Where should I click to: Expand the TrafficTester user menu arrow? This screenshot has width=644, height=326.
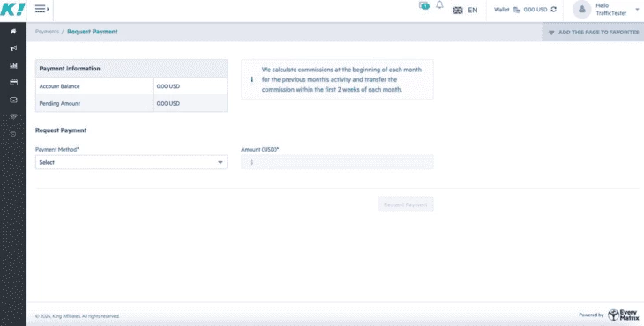637,9
